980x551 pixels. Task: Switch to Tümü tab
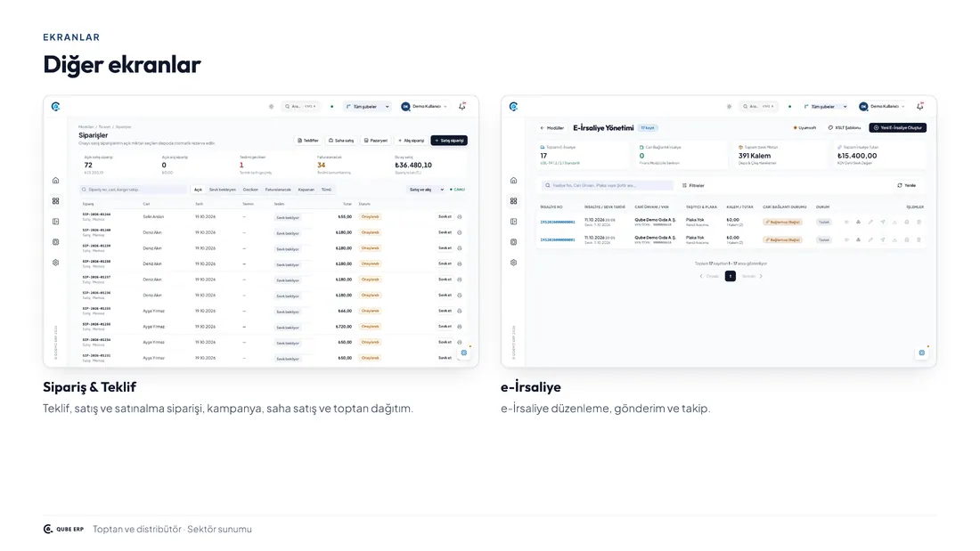click(326, 190)
